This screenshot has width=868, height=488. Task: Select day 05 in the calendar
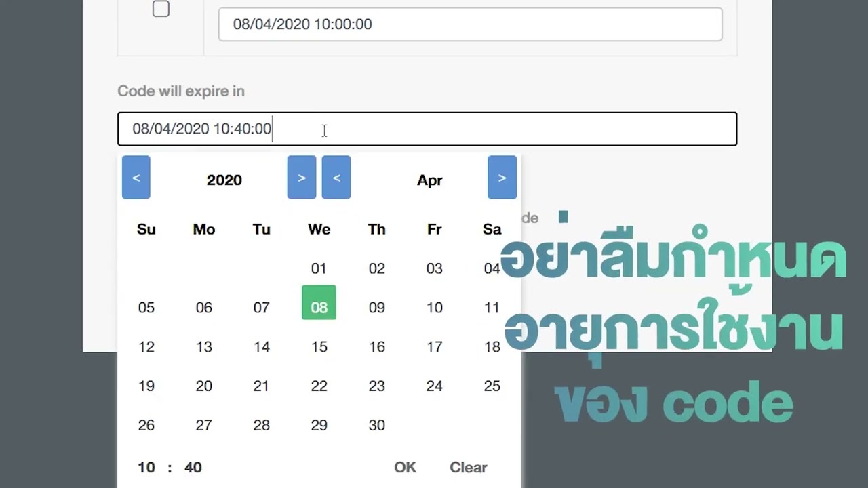point(146,308)
